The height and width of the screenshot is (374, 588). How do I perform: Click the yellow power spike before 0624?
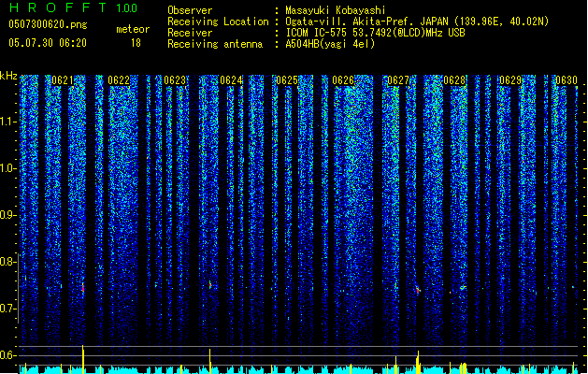tap(210, 361)
